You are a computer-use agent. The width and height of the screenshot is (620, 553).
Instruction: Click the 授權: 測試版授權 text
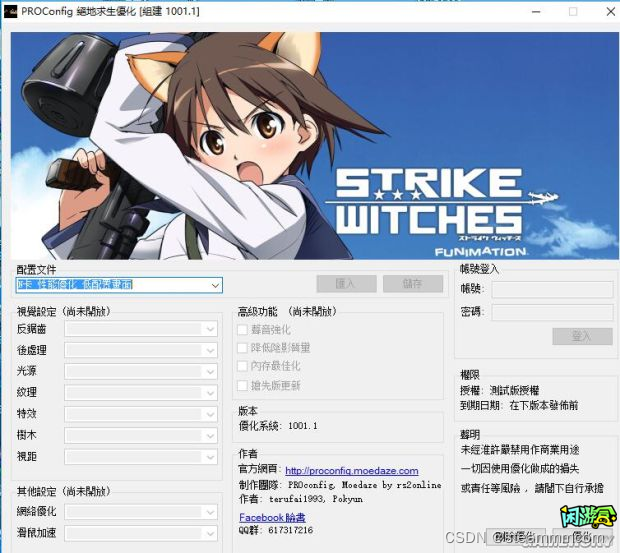click(x=499, y=391)
